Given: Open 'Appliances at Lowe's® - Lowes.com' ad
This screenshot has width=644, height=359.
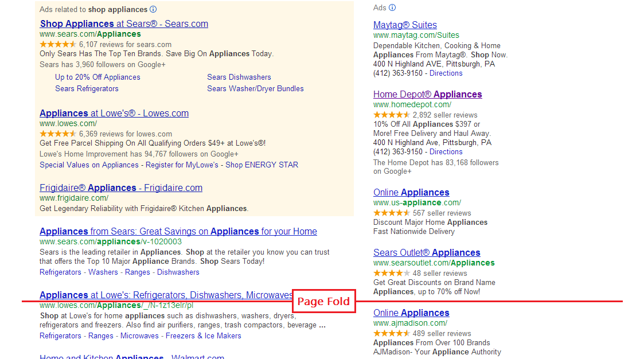Looking at the screenshot, I should click(114, 114).
